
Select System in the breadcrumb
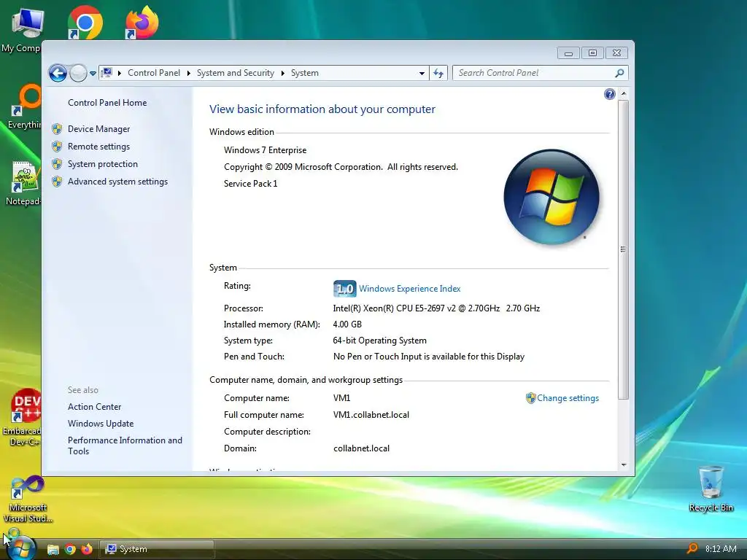[305, 73]
